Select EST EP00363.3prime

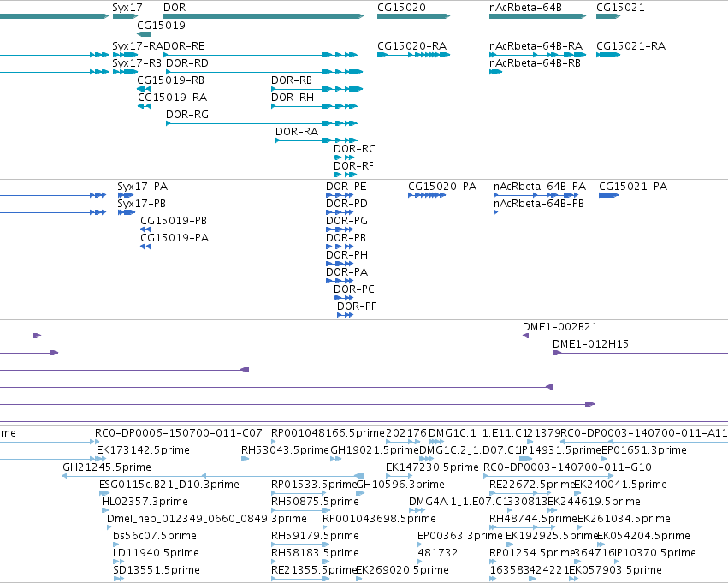(420, 544)
